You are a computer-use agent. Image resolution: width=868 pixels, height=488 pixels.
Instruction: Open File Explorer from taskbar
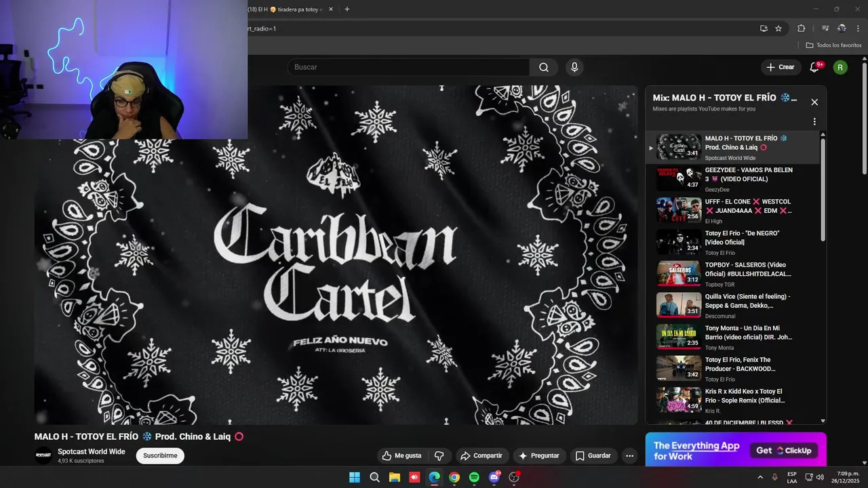[x=395, y=477]
